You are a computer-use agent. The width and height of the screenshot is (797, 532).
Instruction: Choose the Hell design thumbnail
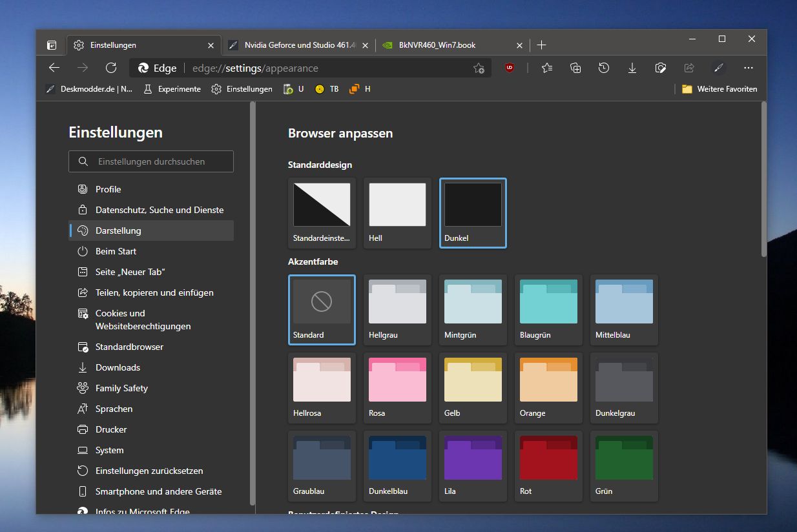(x=397, y=213)
